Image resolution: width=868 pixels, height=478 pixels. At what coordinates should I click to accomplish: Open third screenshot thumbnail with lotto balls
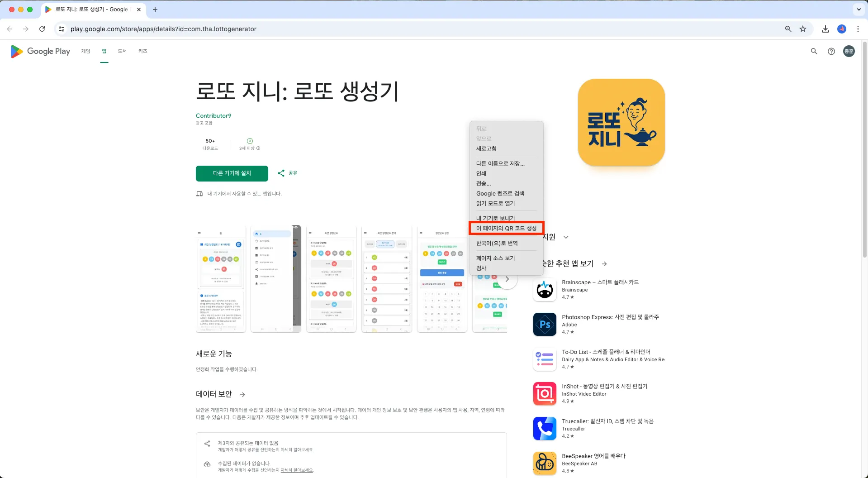click(x=331, y=279)
